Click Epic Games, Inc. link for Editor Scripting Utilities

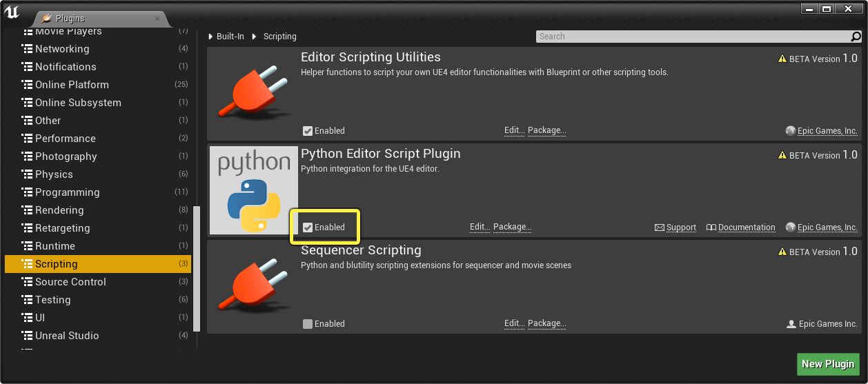coord(827,131)
